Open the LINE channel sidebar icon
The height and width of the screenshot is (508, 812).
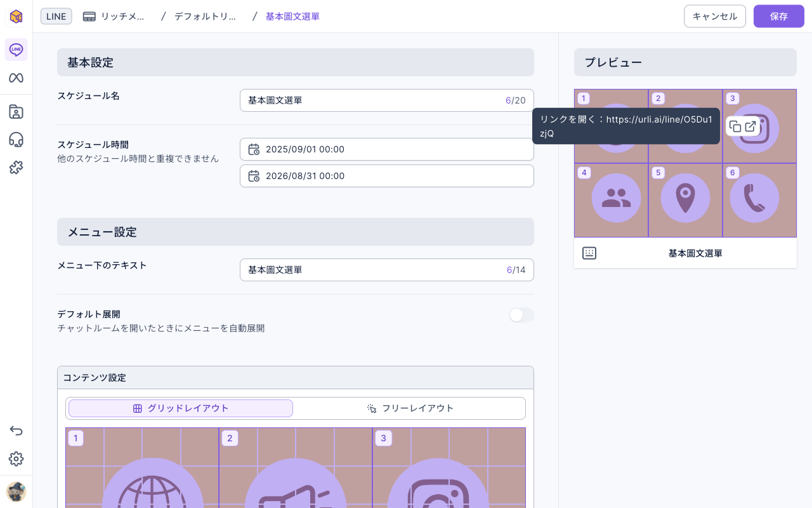[x=16, y=50]
